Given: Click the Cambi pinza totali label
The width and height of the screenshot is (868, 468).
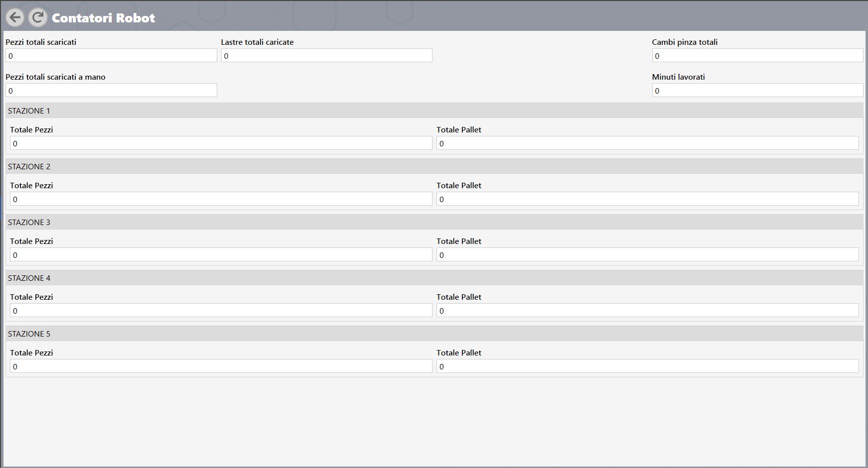Looking at the screenshot, I should (685, 42).
